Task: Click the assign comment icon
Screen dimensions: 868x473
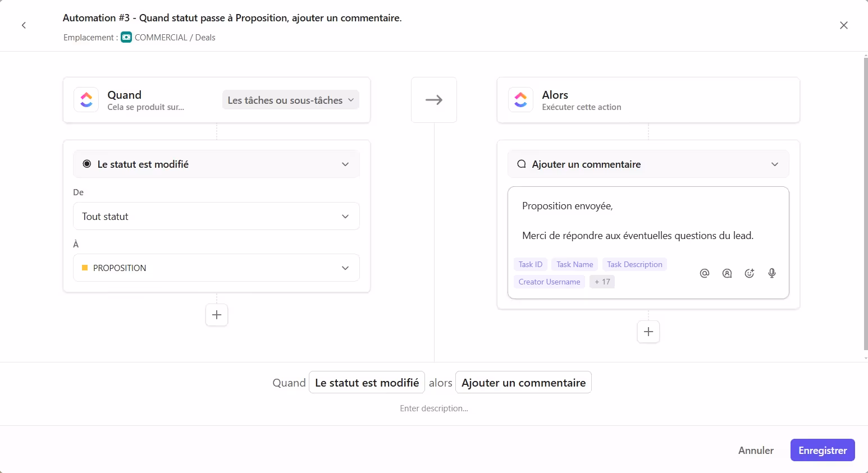Action: pyautogui.click(x=727, y=273)
